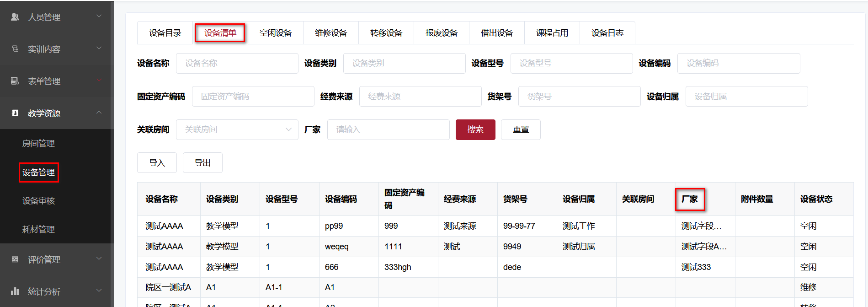
Task: Switch to the 报废设备 tab
Action: click(x=442, y=33)
